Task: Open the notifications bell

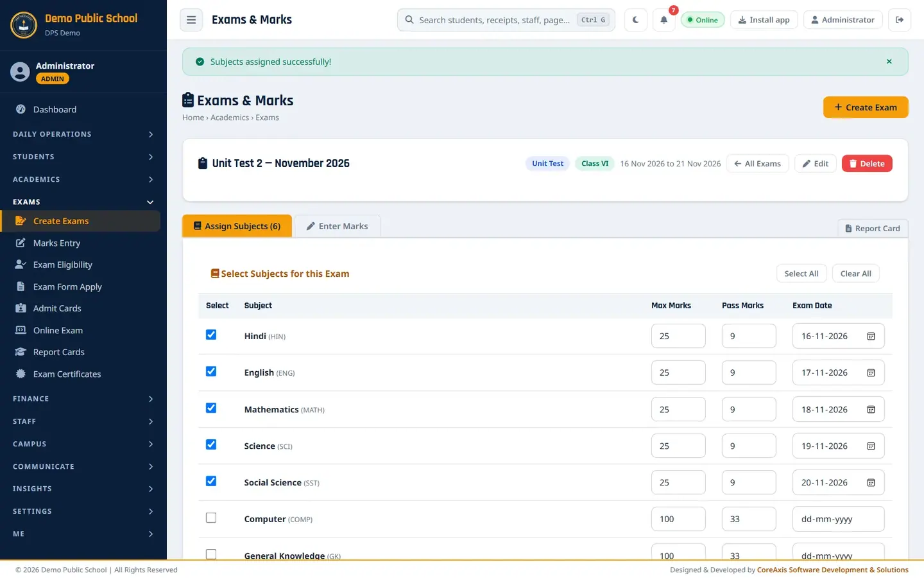Action: (664, 20)
